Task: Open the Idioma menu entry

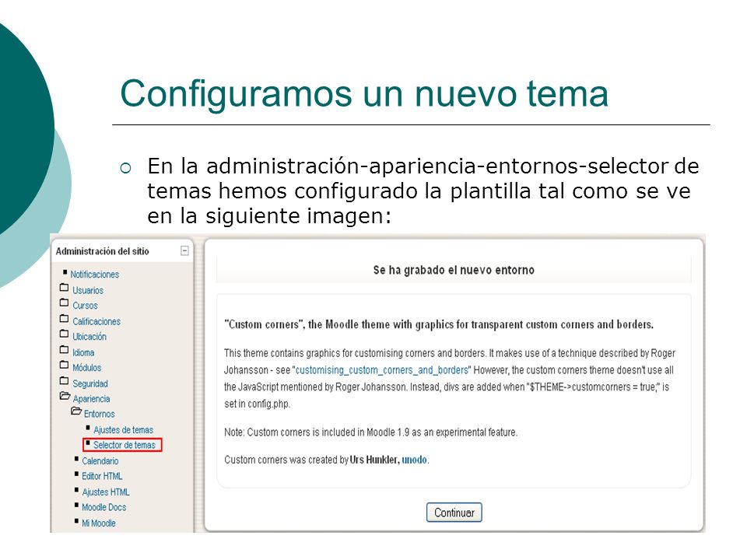Action: 83,352
